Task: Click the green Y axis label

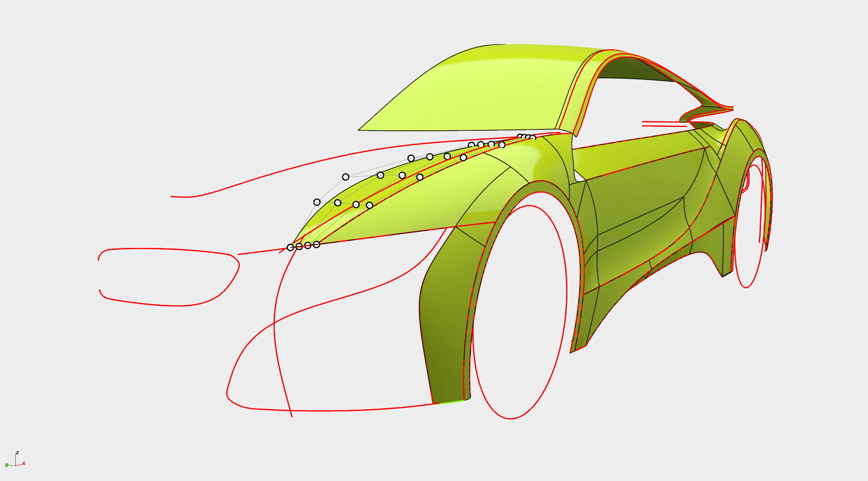Action: point(6,465)
